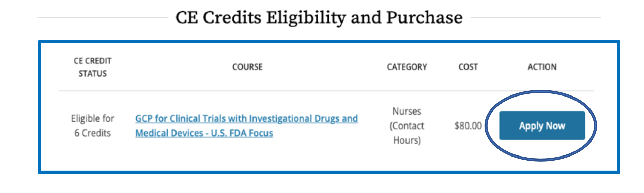
Task: Click the word 'Purchase' in the heading
Action: click(x=424, y=17)
